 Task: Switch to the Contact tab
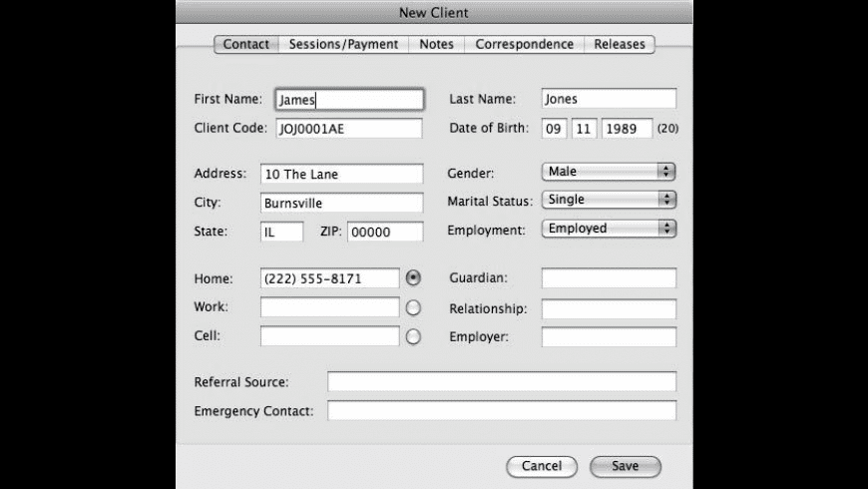246,44
